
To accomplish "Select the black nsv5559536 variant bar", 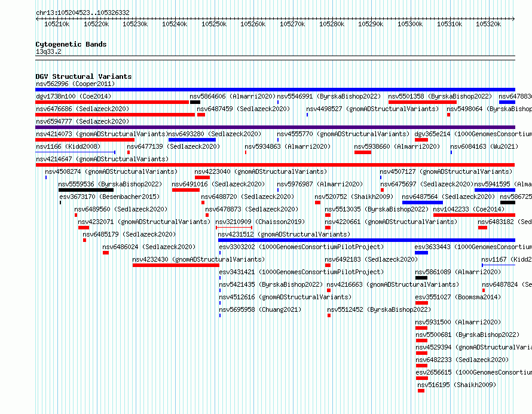I will (x=86, y=190).
